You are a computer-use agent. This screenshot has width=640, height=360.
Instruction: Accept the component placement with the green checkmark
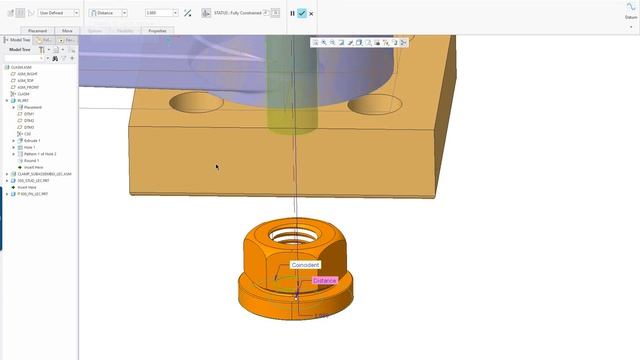302,13
